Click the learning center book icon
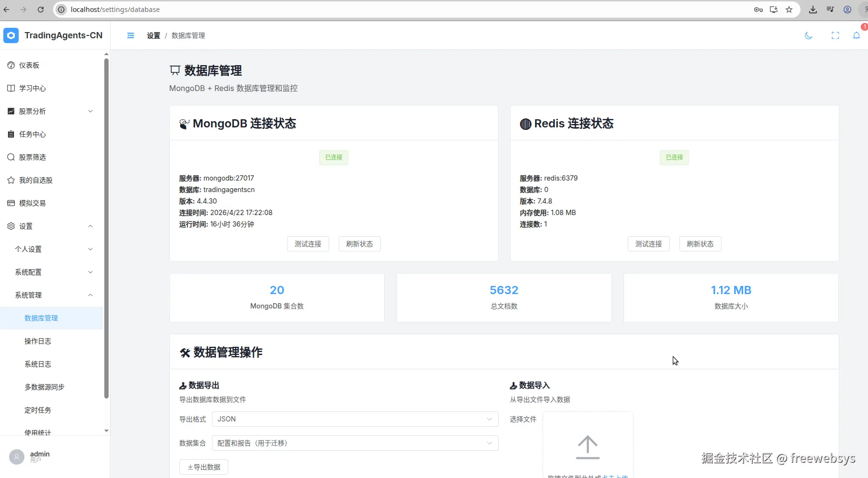Viewport: 868px width, 478px height. coord(11,88)
